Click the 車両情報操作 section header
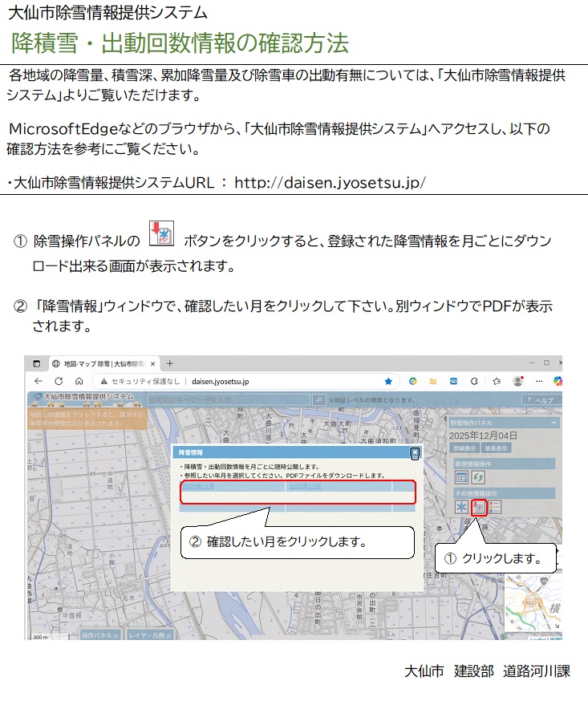 [x=505, y=464]
